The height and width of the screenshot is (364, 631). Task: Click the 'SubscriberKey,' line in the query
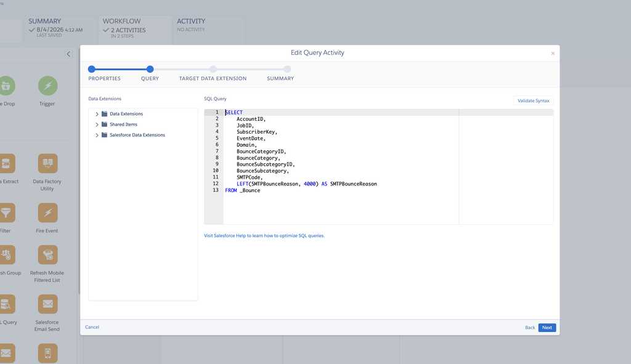coord(257,132)
